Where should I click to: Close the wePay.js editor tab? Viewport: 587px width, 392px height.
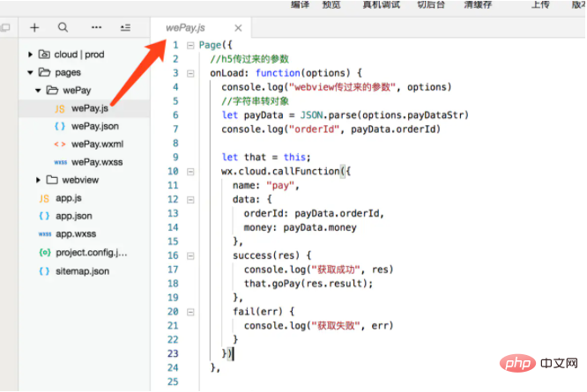pyautogui.click(x=238, y=27)
